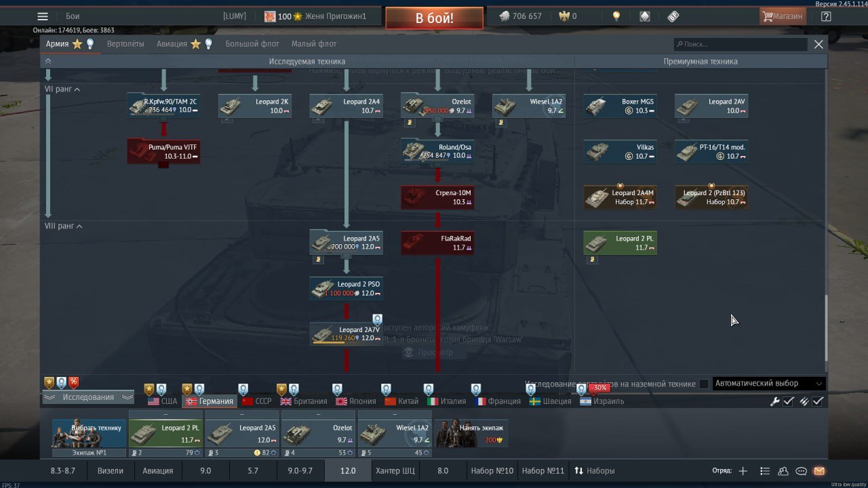Viewport: 868px width, 488px height.
Task: Click the discount percent badge above Исследования
Action: (73, 382)
